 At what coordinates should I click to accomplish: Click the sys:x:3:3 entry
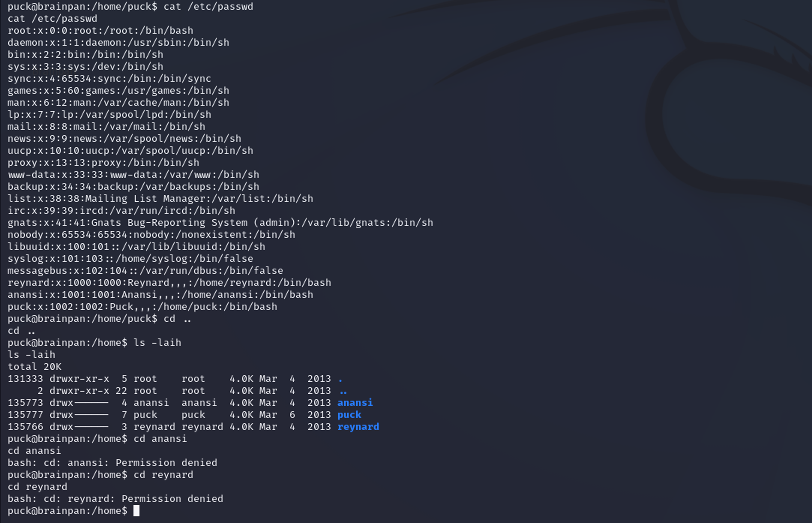click(85, 66)
